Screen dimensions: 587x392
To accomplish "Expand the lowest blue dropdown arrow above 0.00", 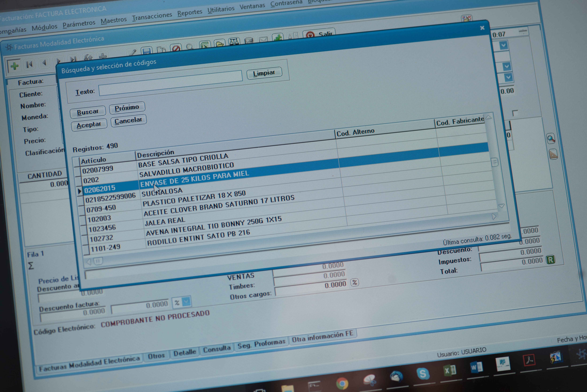I will click(x=509, y=78).
